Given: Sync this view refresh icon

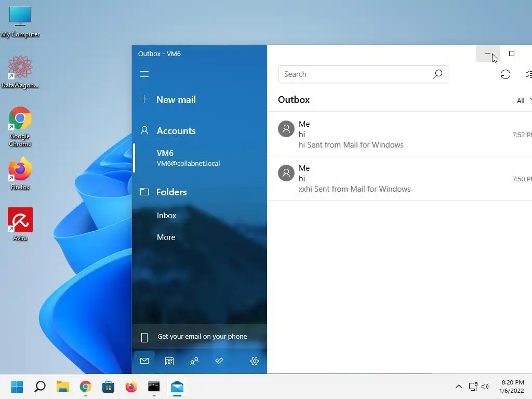Looking at the screenshot, I should [506, 74].
